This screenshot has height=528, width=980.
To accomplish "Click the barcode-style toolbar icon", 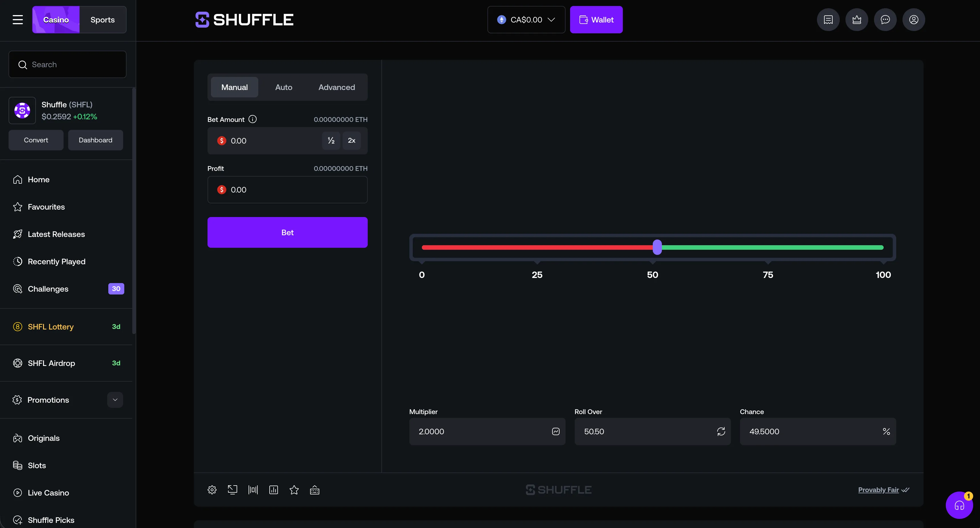I will pos(253,490).
